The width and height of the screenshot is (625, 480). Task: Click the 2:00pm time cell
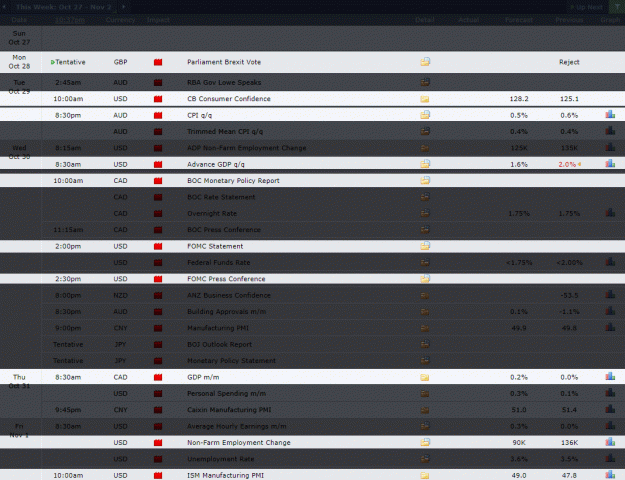68,246
